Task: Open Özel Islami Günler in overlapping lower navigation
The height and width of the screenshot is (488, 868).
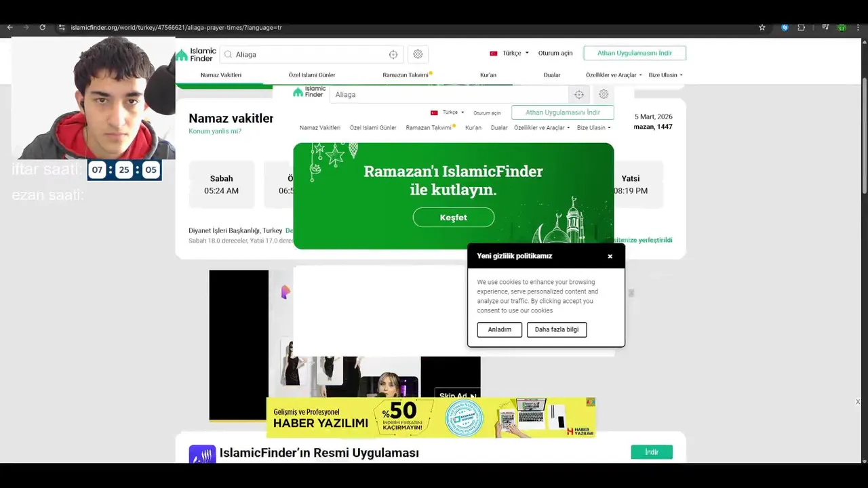Action: click(373, 127)
